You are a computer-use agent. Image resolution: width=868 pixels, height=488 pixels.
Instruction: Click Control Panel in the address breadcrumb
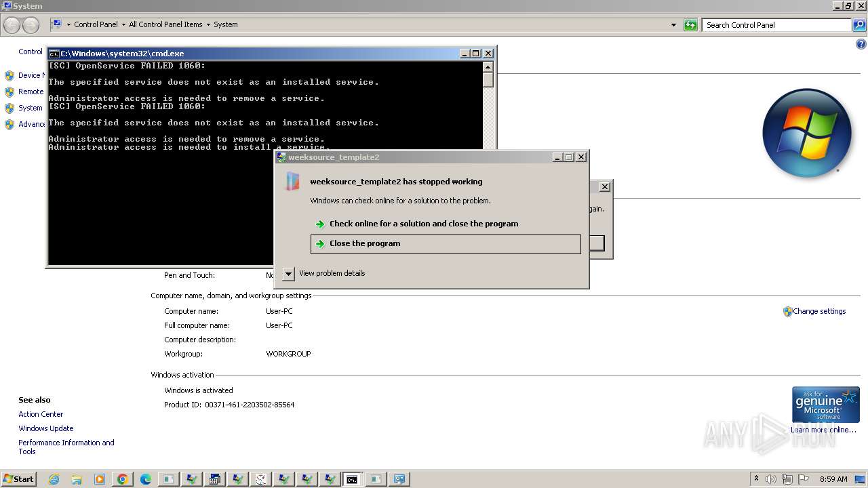[96, 24]
